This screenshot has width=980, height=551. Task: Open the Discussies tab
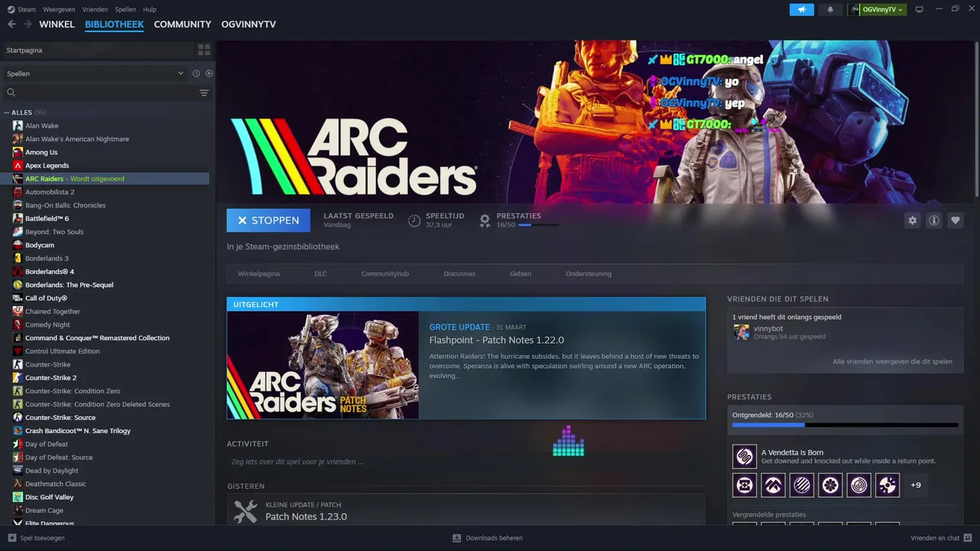[459, 273]
